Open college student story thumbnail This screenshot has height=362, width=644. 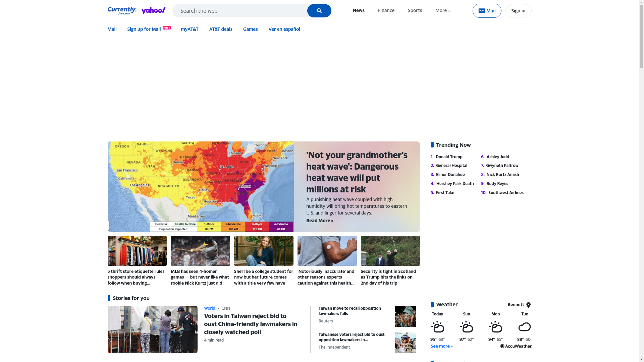point(264,251)
